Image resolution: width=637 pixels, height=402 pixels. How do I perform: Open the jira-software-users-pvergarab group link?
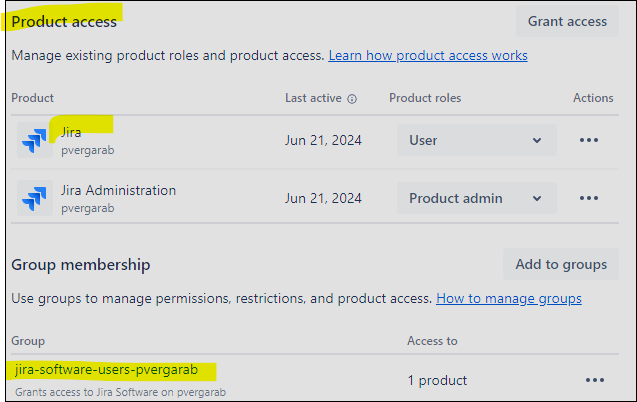point(115,370)
